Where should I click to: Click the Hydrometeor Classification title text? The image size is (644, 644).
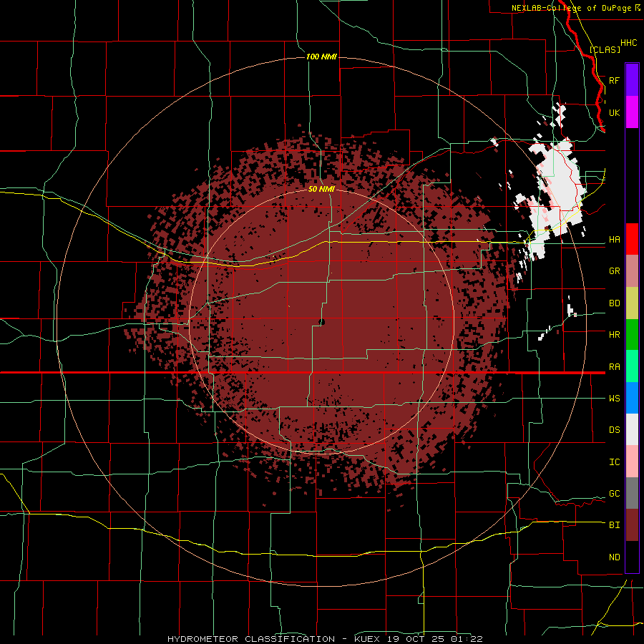click(x=250, y=639)
